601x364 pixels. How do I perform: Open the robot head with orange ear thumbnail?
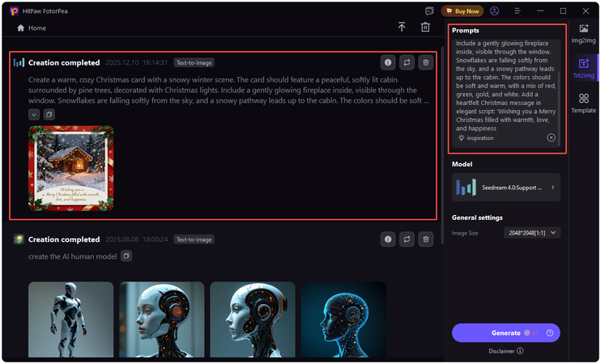(x=162, y=320)
